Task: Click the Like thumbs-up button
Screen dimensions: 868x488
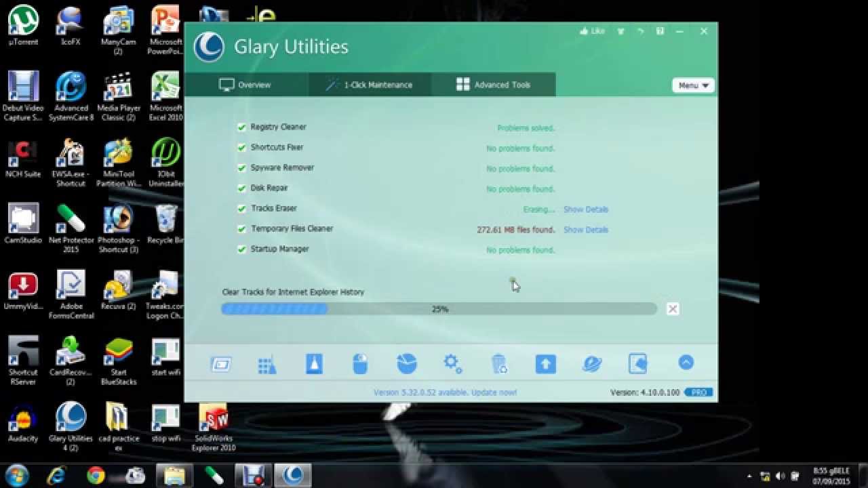Action: click(x=592, y=31)
